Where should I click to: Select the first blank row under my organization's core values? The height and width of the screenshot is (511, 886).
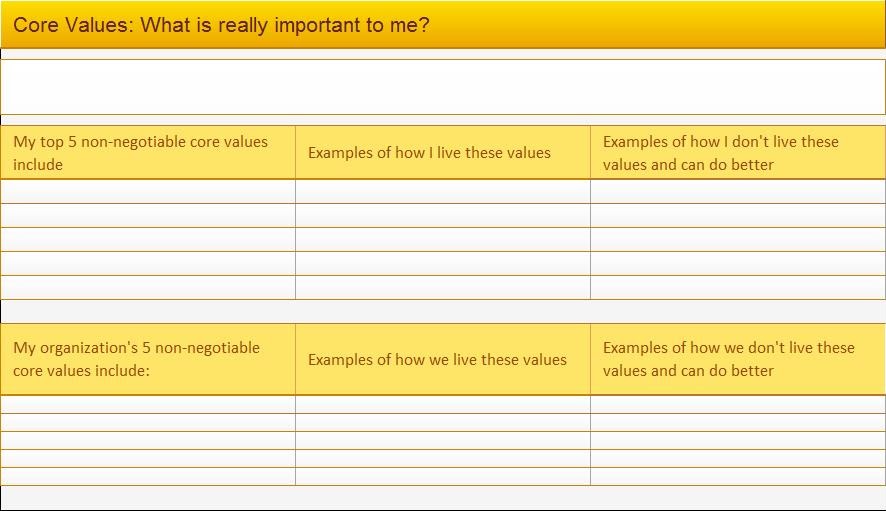[x=148, y=405]
